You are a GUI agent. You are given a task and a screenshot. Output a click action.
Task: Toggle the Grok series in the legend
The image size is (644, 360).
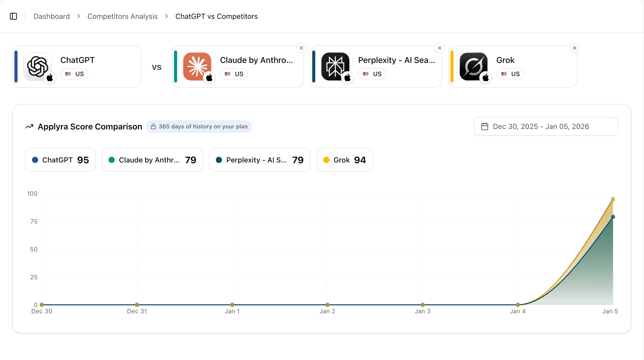[344, 160]
